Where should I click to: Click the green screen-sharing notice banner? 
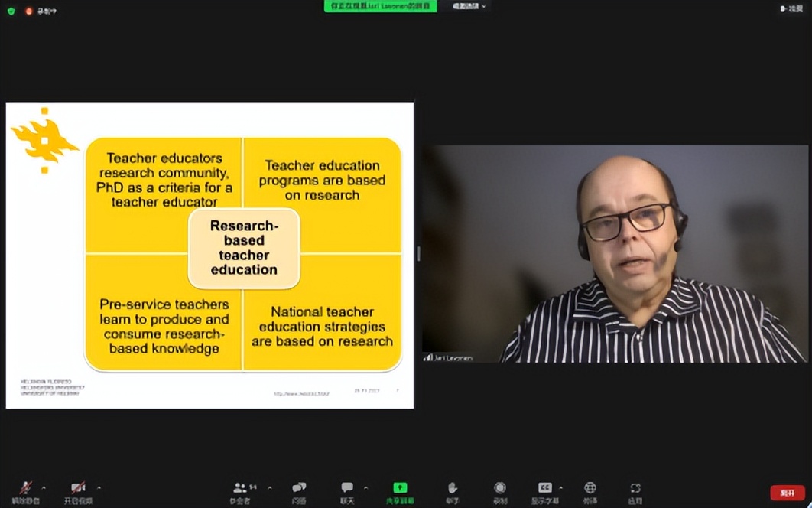pos(380,6)
